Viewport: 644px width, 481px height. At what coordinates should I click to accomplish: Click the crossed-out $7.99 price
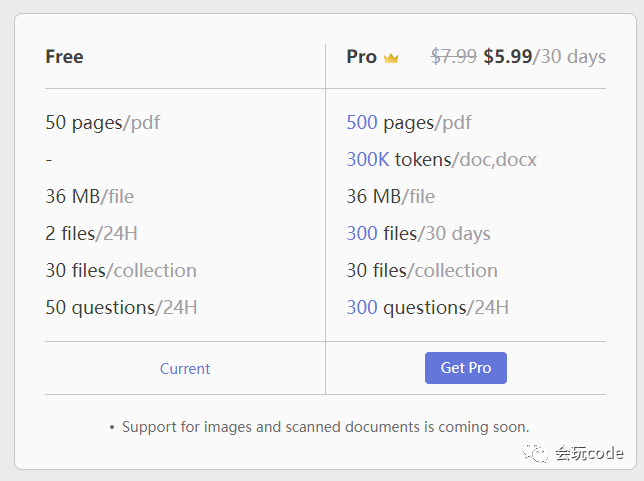point(453,57)
